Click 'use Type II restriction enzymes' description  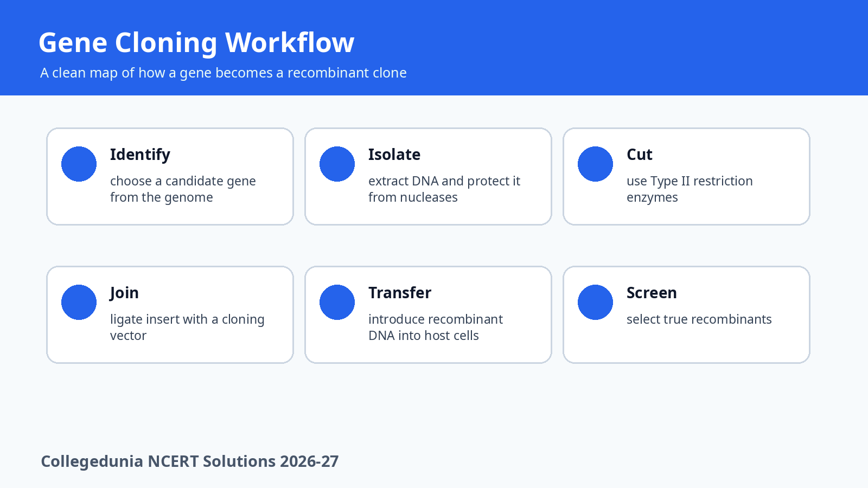pos(690,189)
